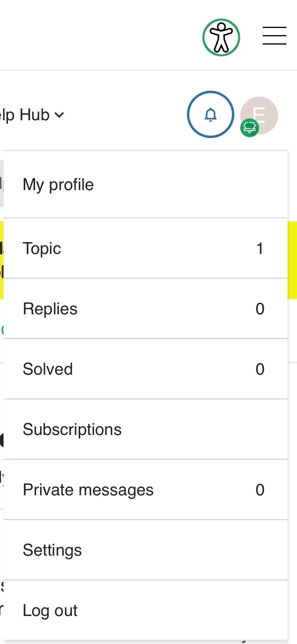Image resolution: width=297 pixels, height=644 pixels.
Task: Open My profile from the menu
Action: point(58,185)
